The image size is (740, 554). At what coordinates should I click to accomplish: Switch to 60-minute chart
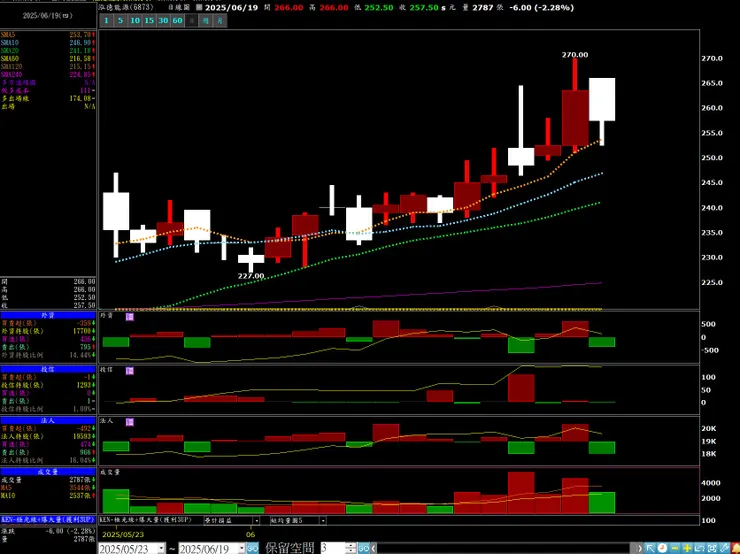[x=177, y=20]
